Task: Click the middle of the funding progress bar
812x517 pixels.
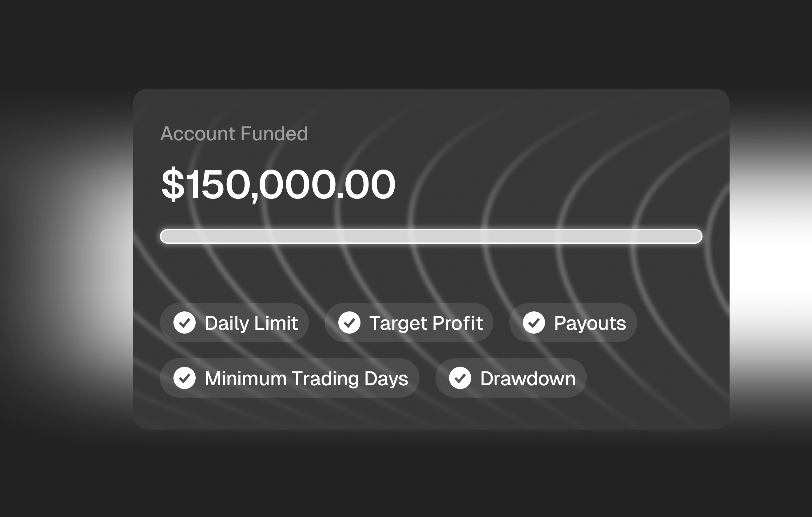Action: coord(431,236)
